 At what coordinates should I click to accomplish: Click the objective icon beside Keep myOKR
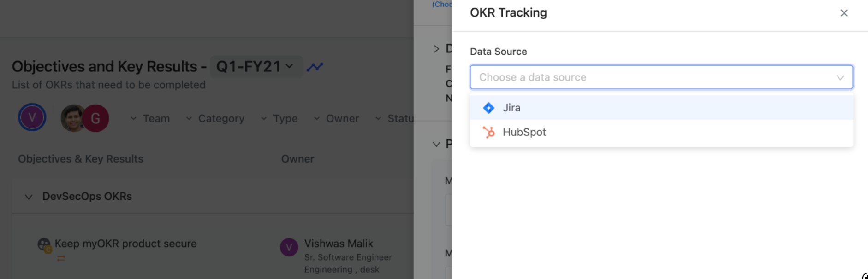44,244
